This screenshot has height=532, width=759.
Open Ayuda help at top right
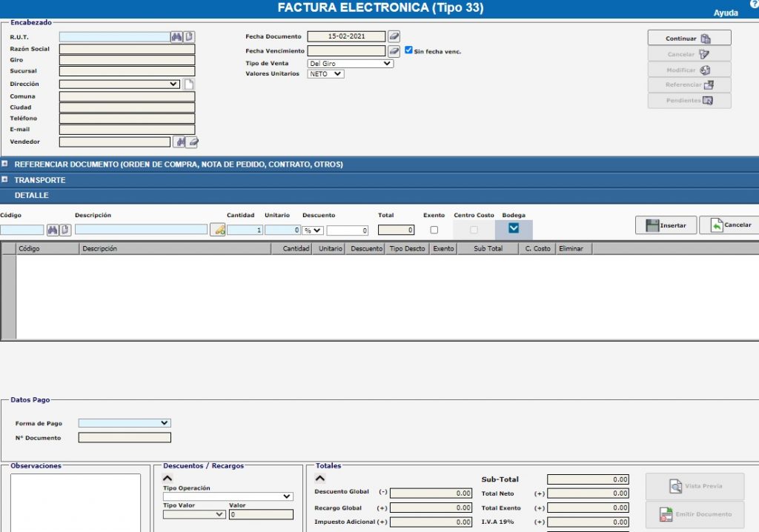(725, 13)
